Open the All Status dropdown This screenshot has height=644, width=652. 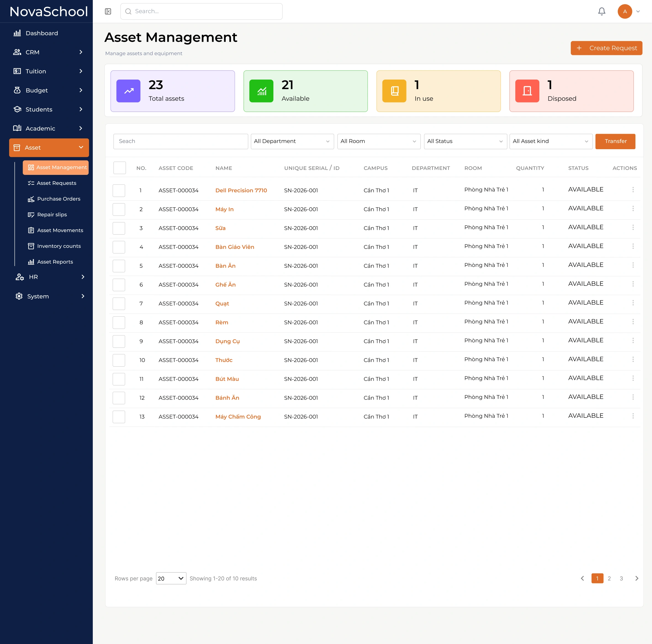(465, 141)
